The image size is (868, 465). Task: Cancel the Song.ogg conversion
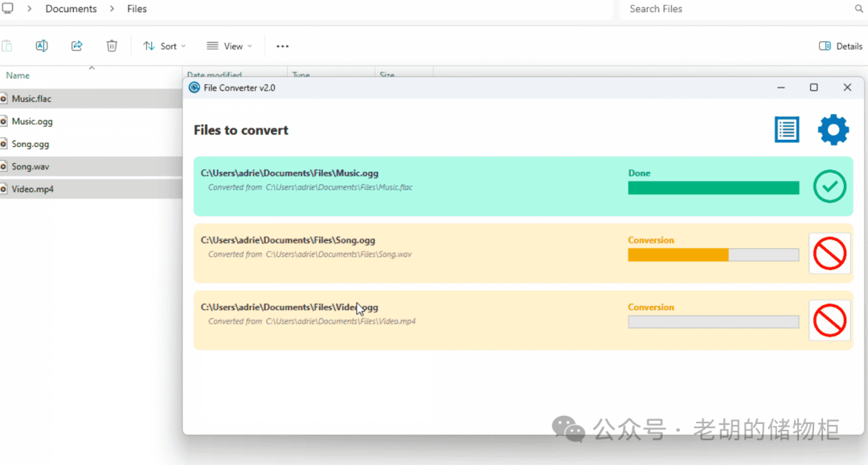pos(829,254)
